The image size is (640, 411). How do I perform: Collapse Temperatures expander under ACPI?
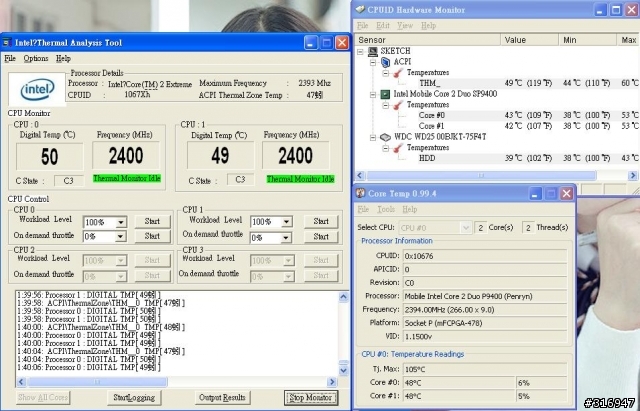(386, 73)
